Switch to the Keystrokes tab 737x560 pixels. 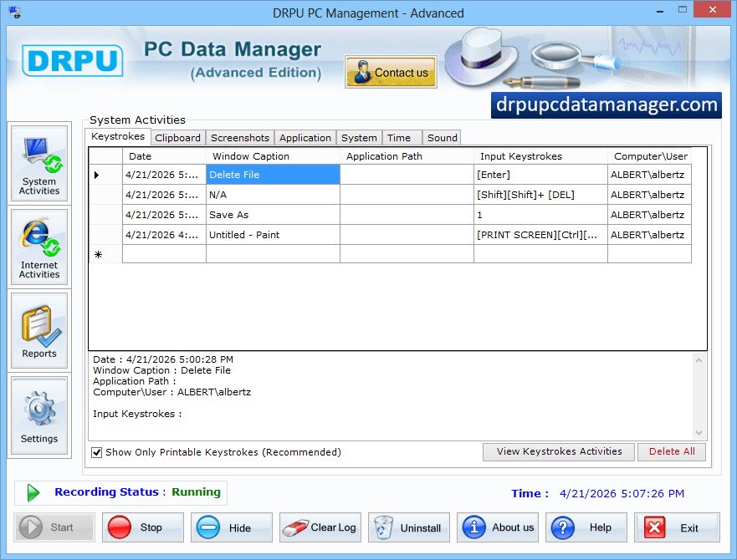[118, 137]
